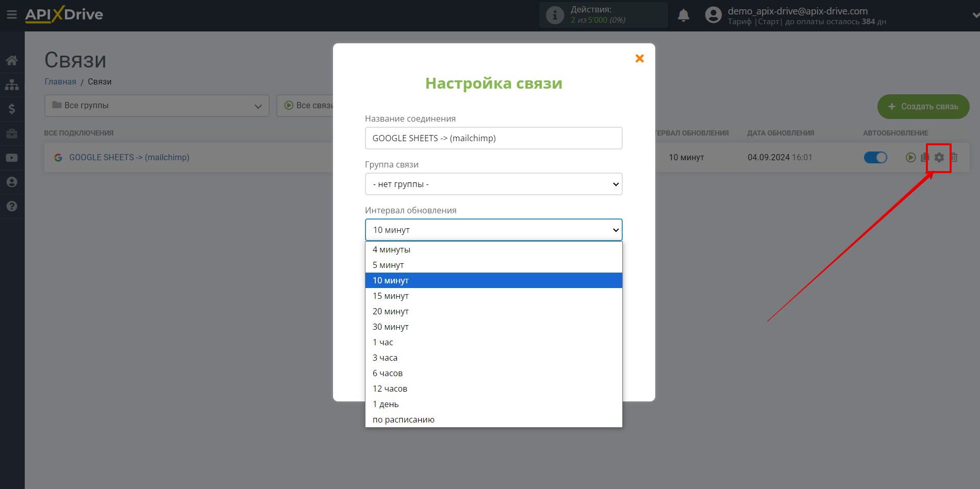Open the billing dollar icon in sidebar
The height and width of the screenshot is (489, 980).
coord(12,109)
